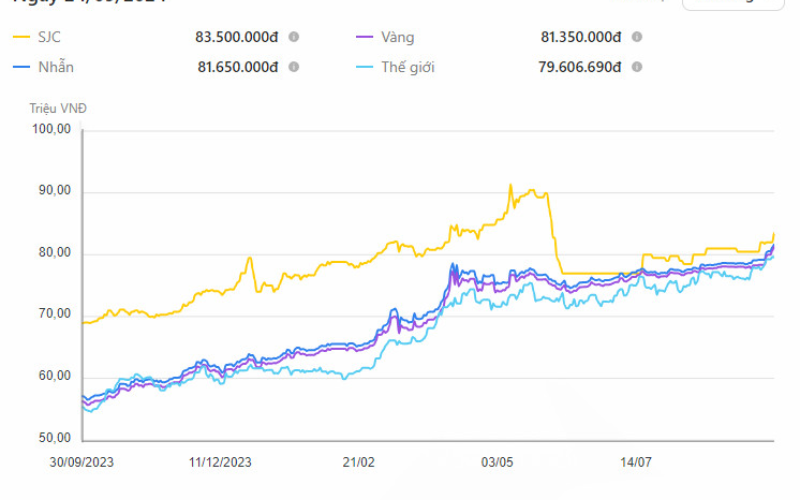Screen dimensions: 800x500
Task: Select the world price 79.606.690đ
Action: click(x=580, y=67)
